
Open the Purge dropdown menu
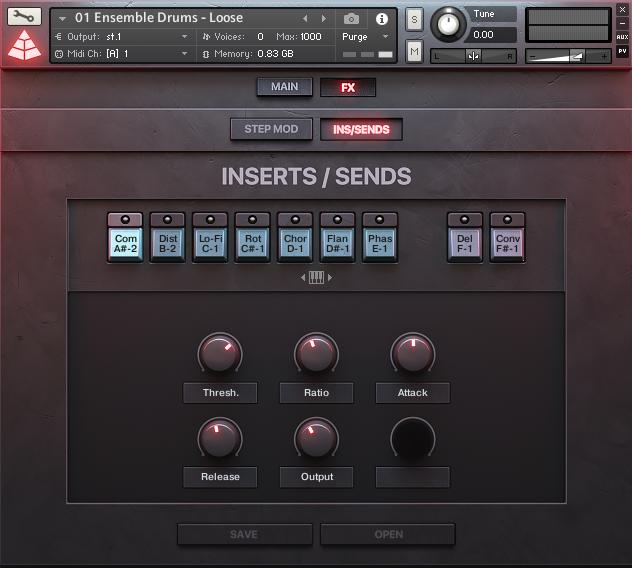coord(385,37)
